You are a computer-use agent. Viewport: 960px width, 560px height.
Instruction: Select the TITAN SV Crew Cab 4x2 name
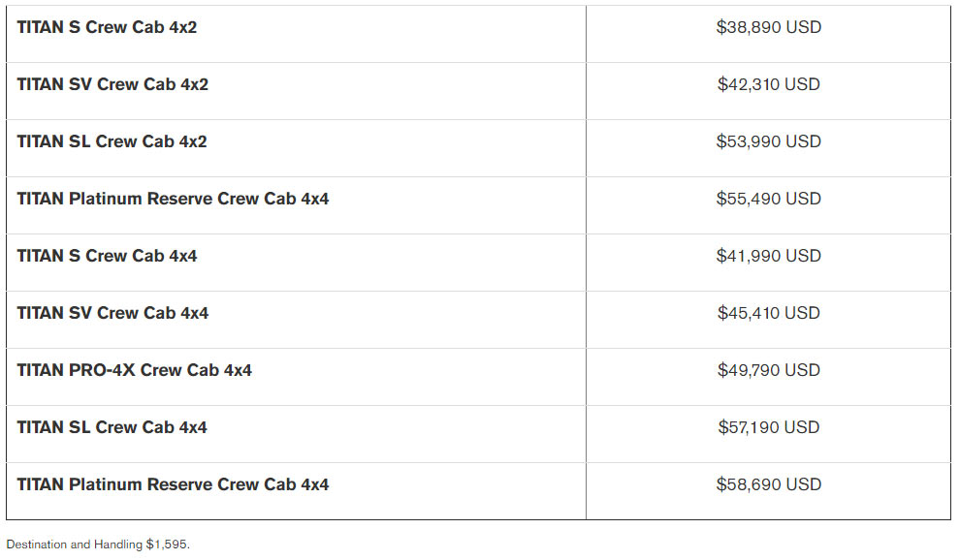pos(112,84)
